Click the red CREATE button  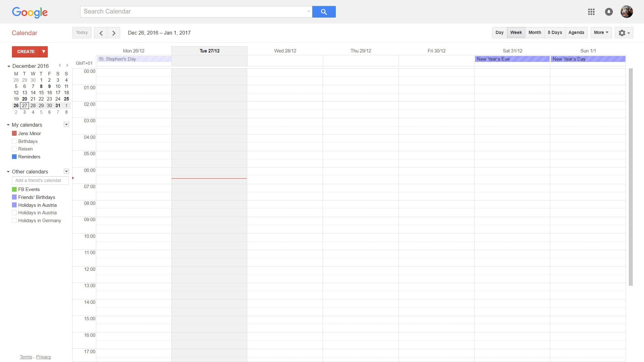(x=26, y=52)
